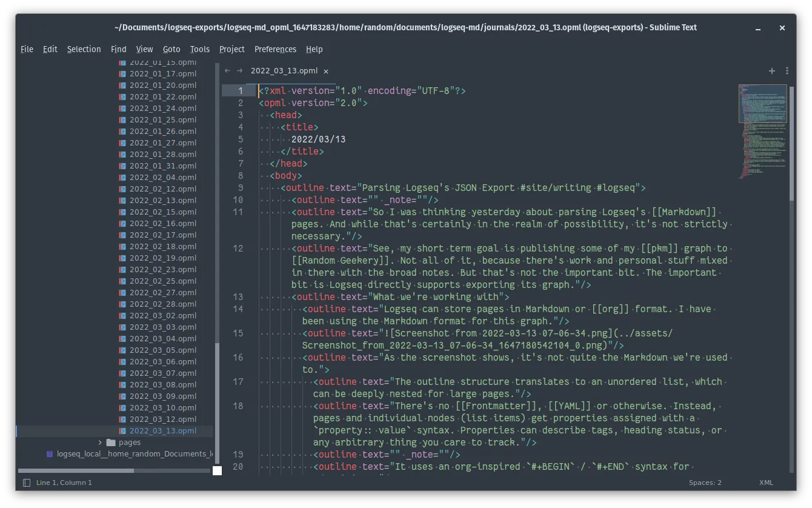Viewport: 812px width, 508px height.
Task: Close the 2022_03_13.opml tab
Action: click(326, 71)
